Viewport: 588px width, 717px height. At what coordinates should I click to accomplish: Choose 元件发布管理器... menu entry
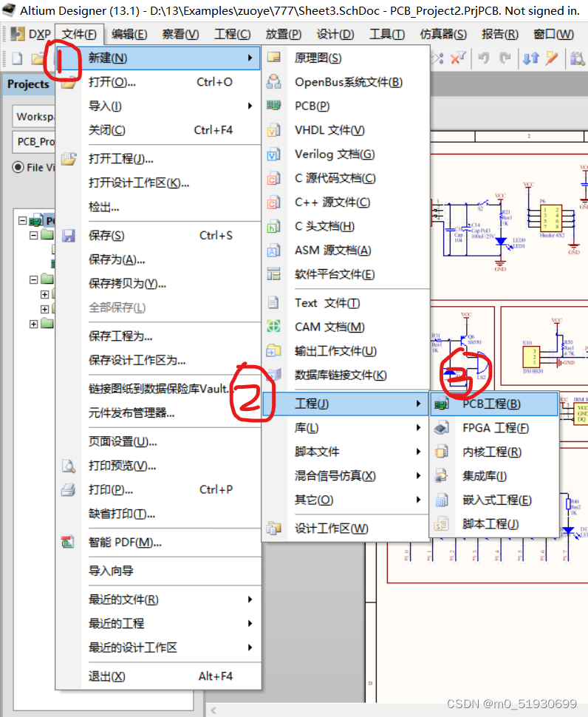coord(158,413)
